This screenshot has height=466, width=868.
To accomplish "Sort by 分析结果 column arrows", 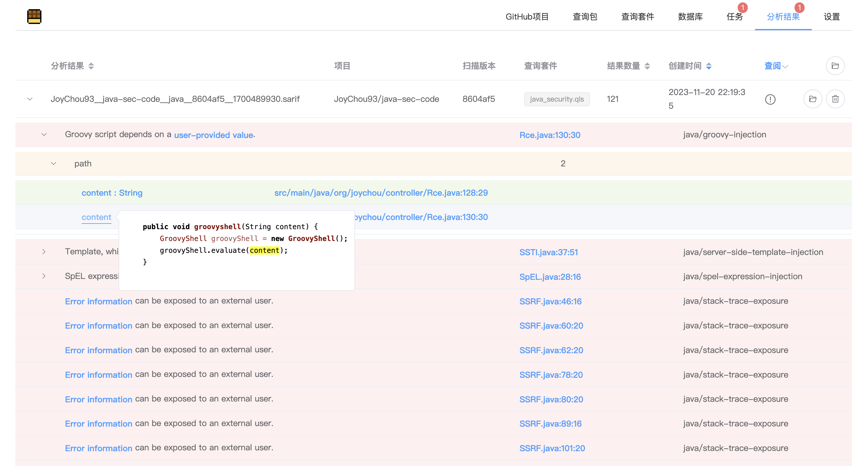I will (x=91, y=66).
